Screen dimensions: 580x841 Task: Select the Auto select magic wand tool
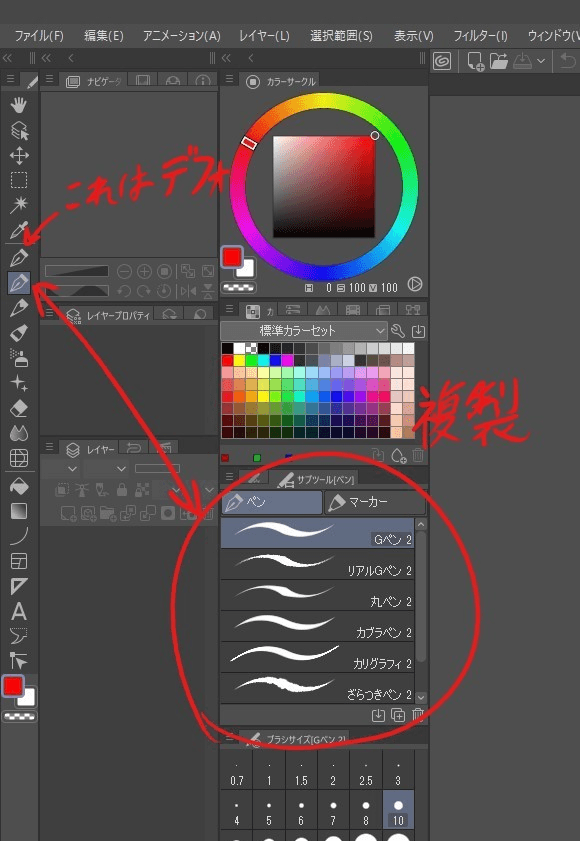(19, 204)
